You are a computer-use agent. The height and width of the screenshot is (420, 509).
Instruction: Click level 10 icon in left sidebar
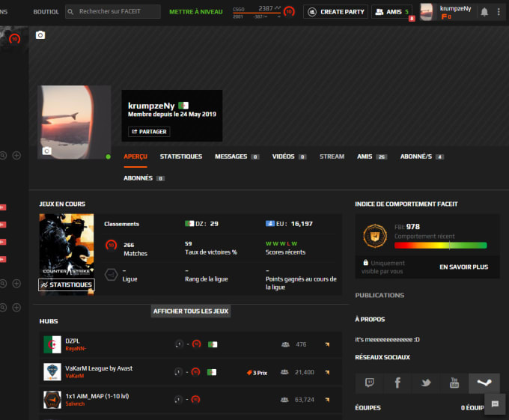14,39
